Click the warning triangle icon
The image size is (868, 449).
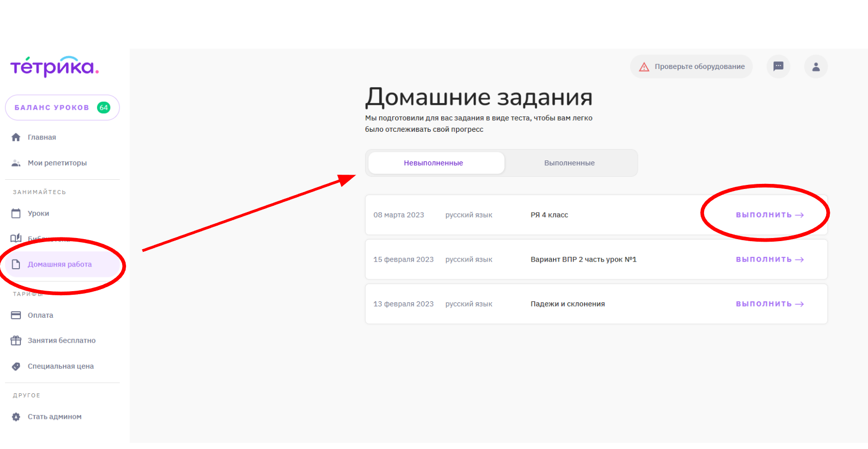[x=644, y=67]
